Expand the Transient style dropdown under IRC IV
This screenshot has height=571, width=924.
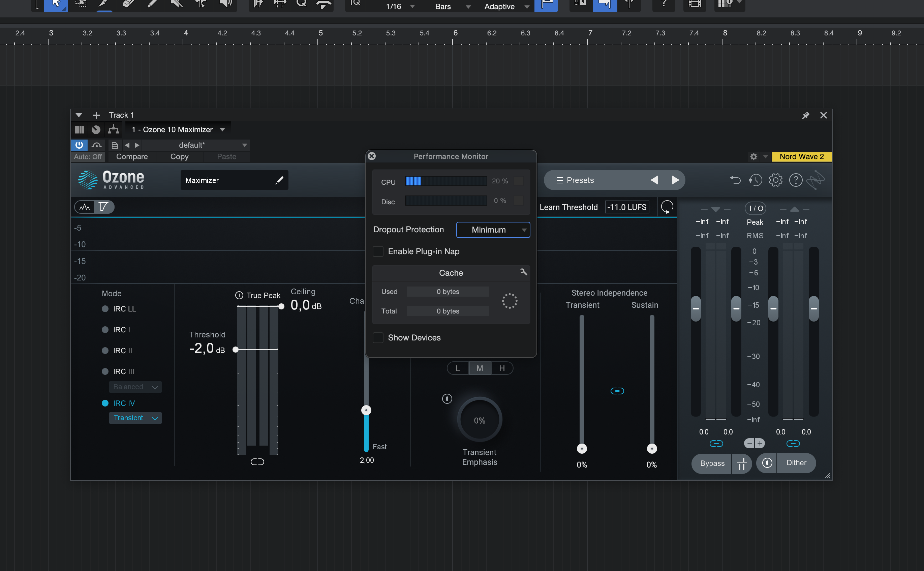coord(135,418)
